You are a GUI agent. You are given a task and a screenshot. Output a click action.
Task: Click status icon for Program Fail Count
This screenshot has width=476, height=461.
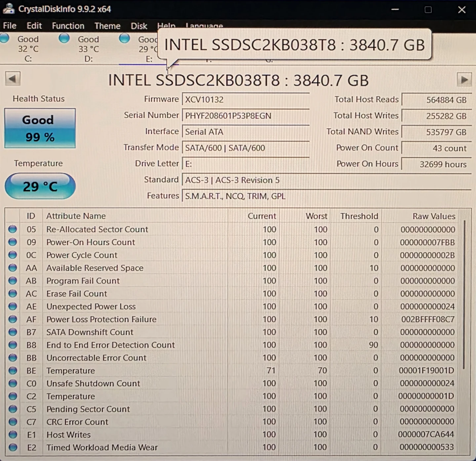point(13,280)
